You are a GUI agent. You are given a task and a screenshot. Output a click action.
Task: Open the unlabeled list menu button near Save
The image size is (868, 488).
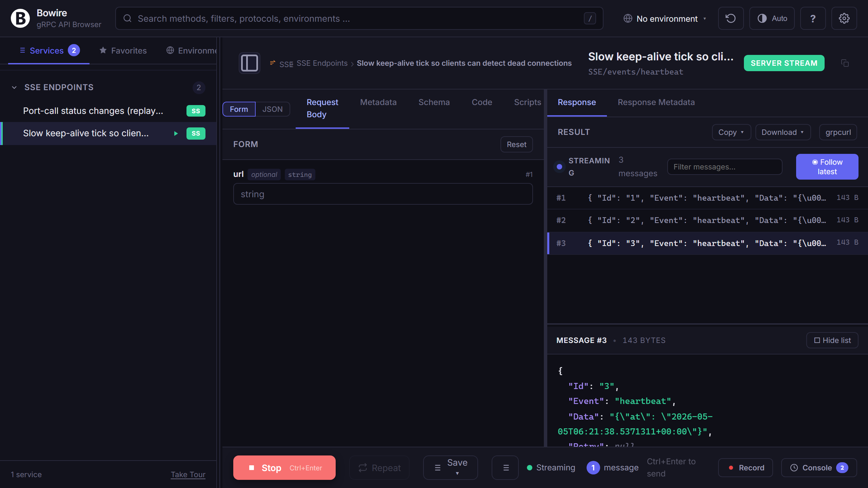505,468
